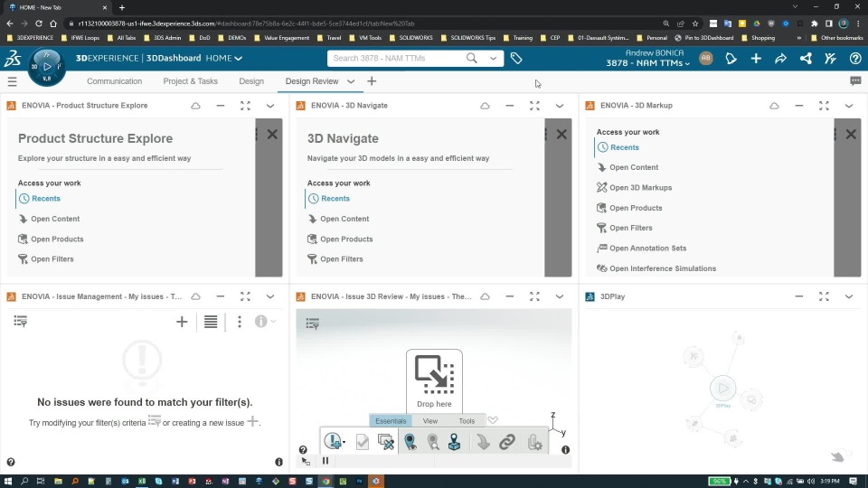Select the Essentials action bar tab

391,421
